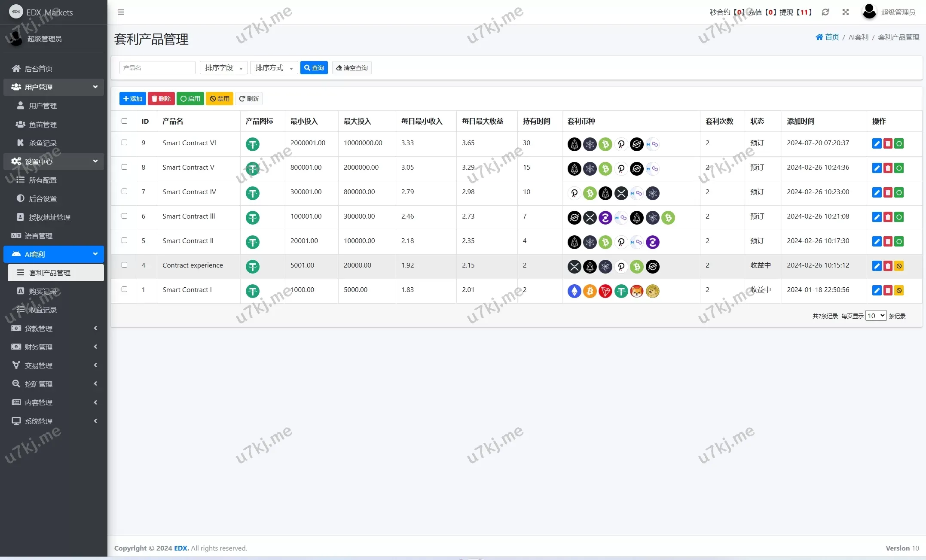Click the blue 添加 add button
This screenshot has width=926, height=560.
(x=132, y=99)
